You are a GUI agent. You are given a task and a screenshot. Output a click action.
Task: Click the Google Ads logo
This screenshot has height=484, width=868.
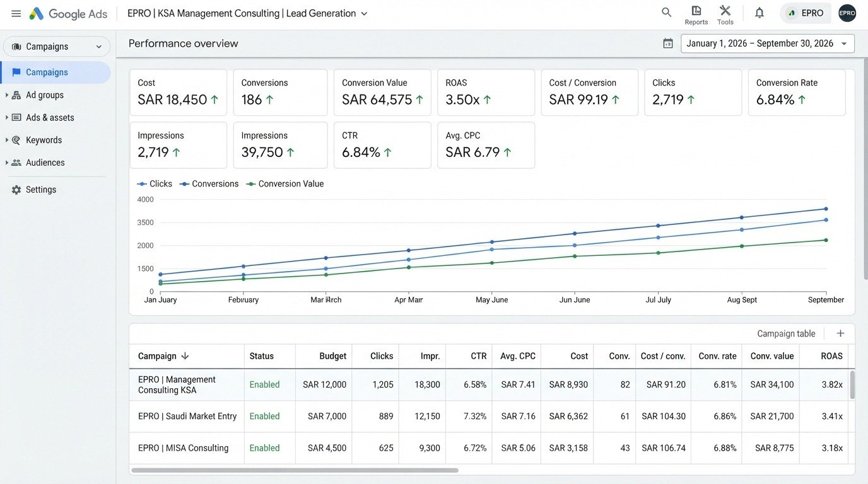pos(68,13)
